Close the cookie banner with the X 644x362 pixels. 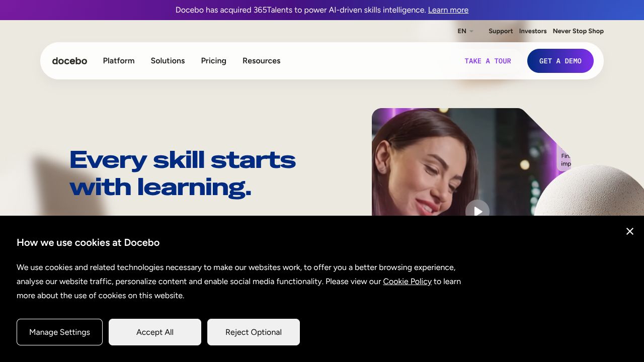(629, 231)
